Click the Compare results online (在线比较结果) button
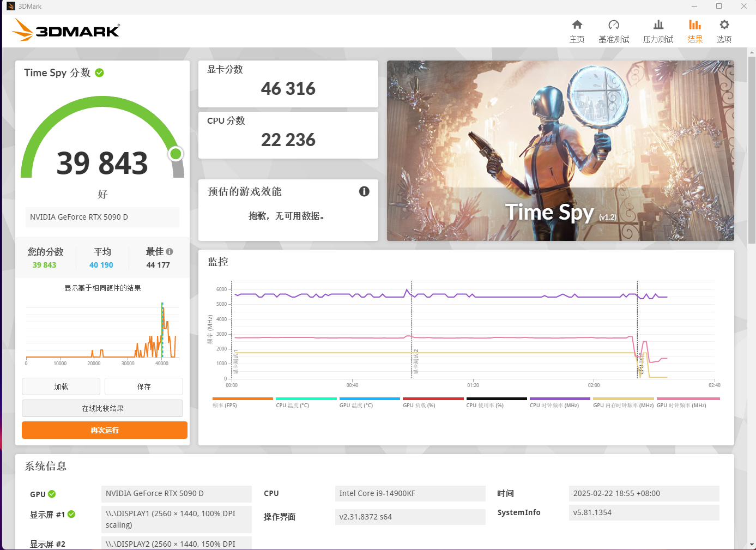The image size is (756, 550). (x=102, y=408)
